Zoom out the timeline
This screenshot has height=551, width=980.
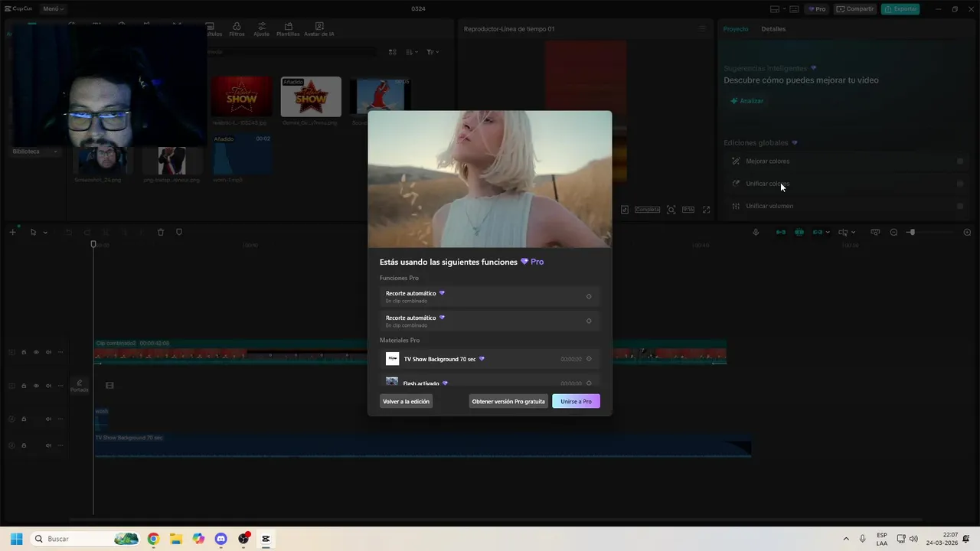click(x=893, y=232)
